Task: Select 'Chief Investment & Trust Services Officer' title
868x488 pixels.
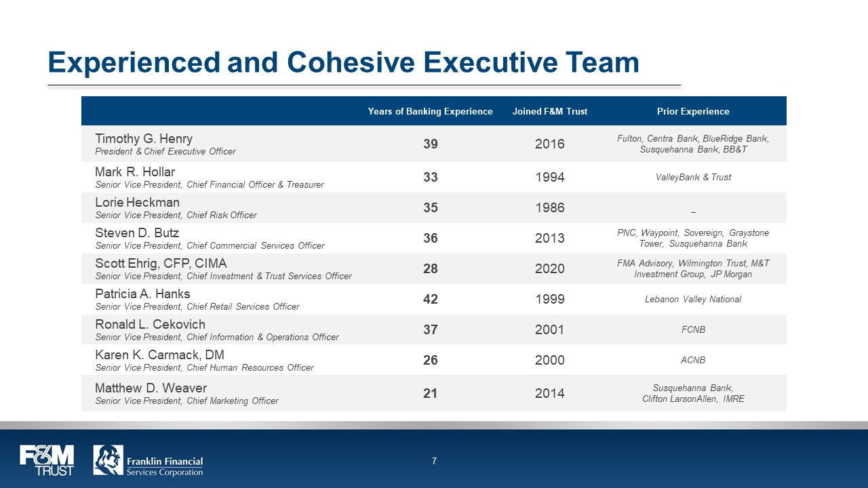Action: 224,277
